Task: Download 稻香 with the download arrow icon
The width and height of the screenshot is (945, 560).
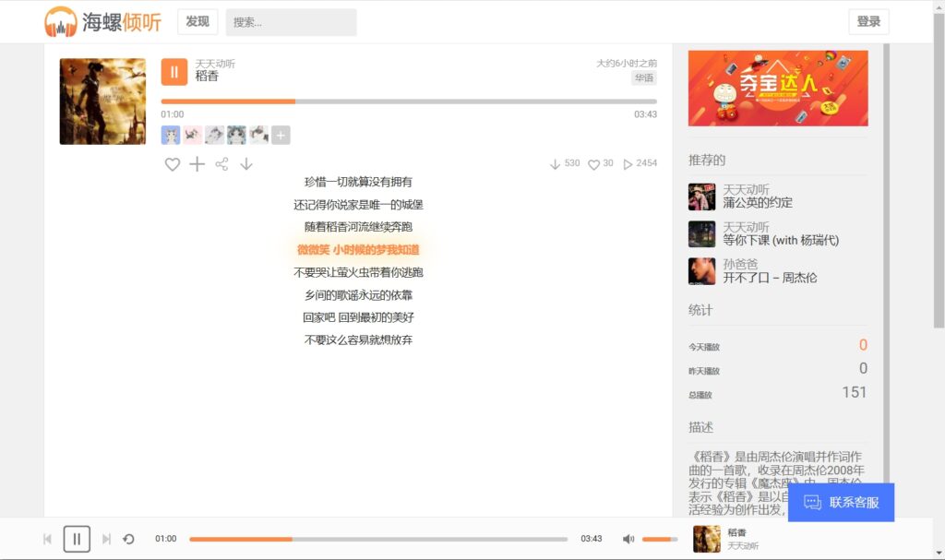Action: 246,163
